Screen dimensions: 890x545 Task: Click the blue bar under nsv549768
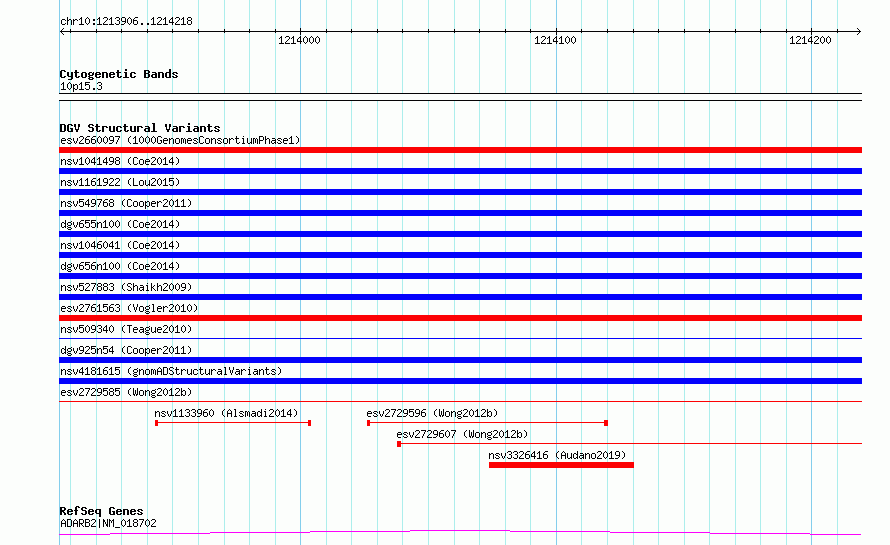tap(460, 213)
